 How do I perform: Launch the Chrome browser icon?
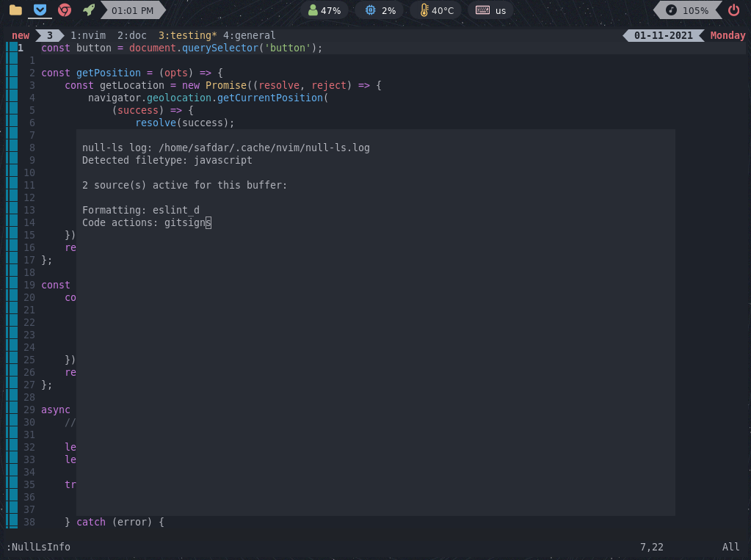tap(65, 10)
